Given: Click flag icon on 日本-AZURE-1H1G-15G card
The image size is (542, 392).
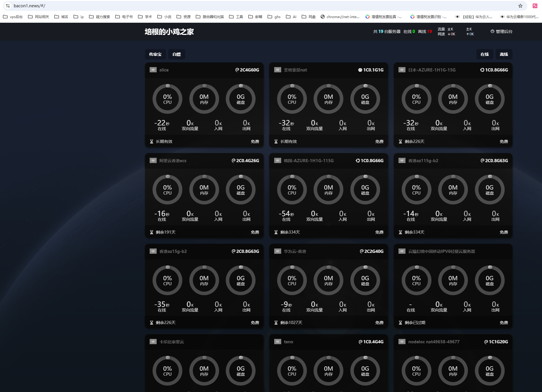Looking at the screenshot, I should [402, 70].
